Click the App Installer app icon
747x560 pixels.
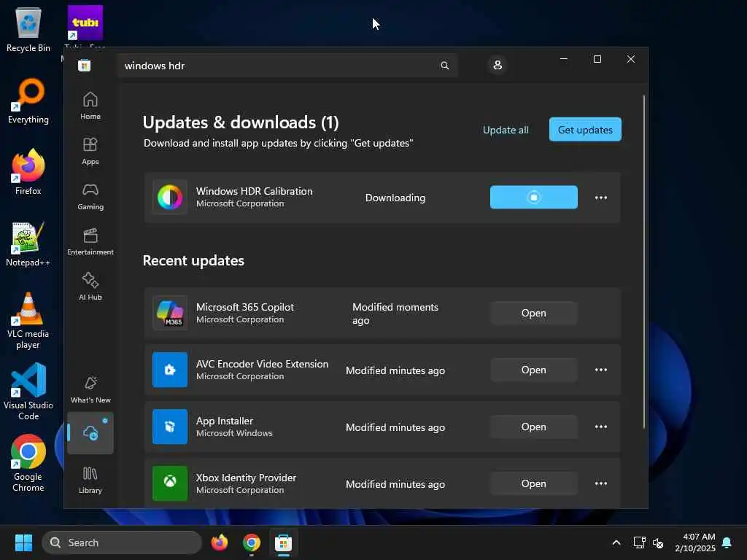click(x=170, y=427)
